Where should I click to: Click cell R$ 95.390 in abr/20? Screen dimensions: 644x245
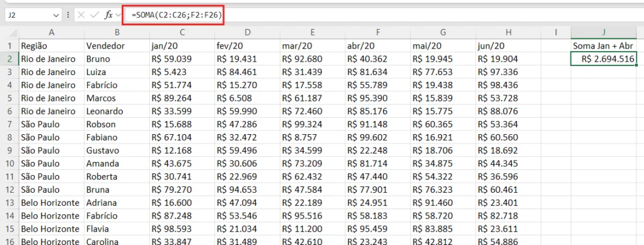[x=378, y=98]
